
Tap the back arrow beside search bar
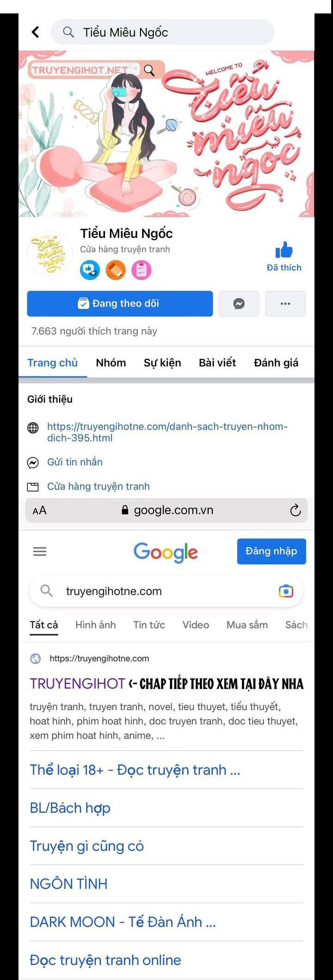coord(35,32)
